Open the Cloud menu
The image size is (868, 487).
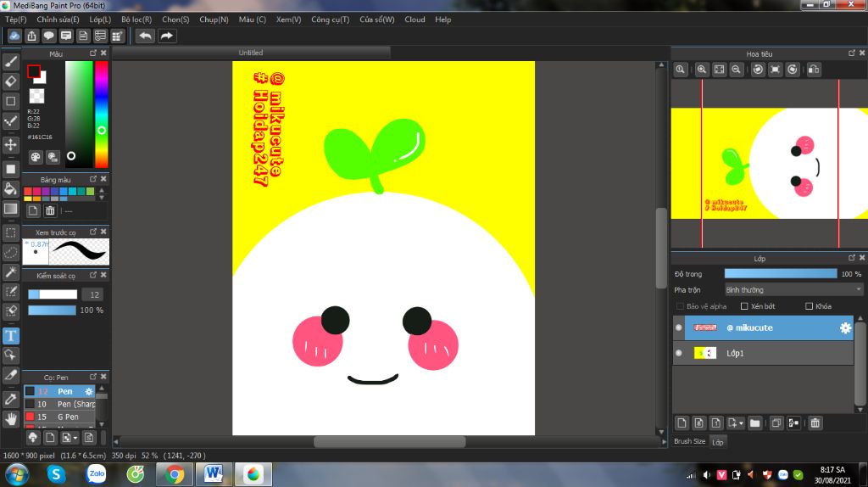click(415, 20)
